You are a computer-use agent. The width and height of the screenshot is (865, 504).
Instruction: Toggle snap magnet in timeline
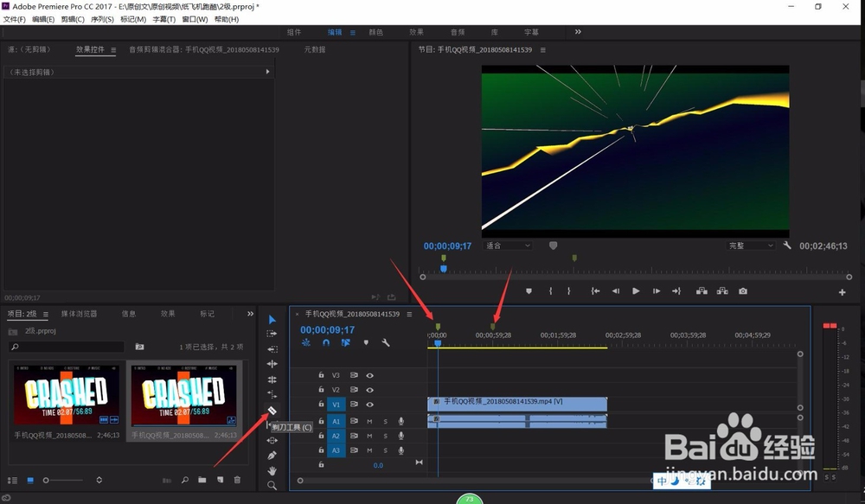326,343
